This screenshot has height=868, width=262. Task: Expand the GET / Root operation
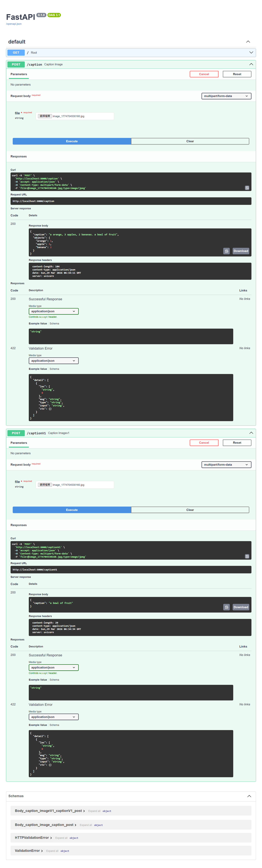point(251,53)
